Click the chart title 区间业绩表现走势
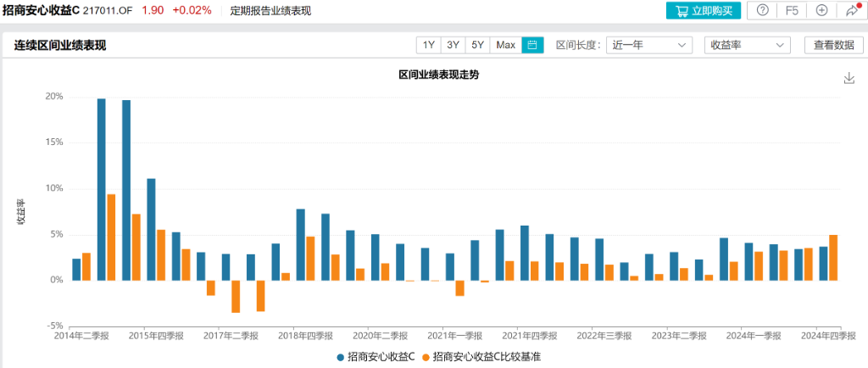Viewport: 868px width, 368px height. point(440,75)
